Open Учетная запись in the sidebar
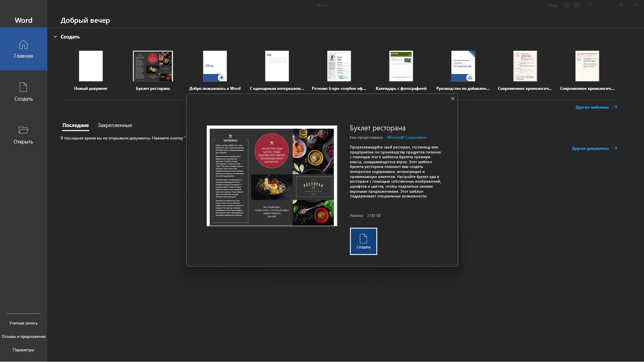644x362 pixels. coord(23,323)
